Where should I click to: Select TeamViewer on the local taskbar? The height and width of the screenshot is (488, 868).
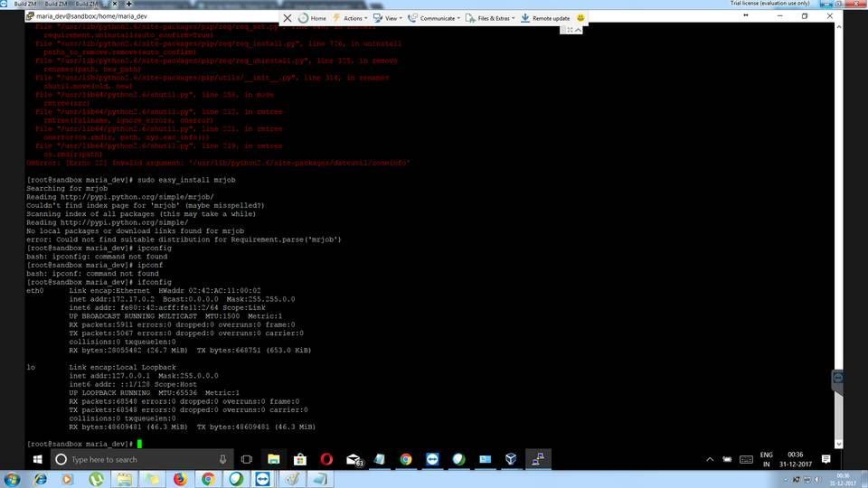[x=263, y=479]
